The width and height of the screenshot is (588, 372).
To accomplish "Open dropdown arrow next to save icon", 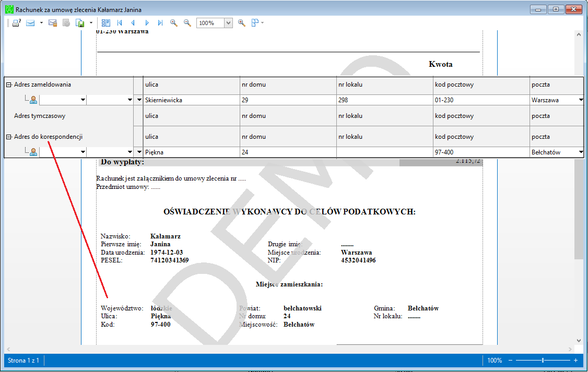I will tap(91, 23).
